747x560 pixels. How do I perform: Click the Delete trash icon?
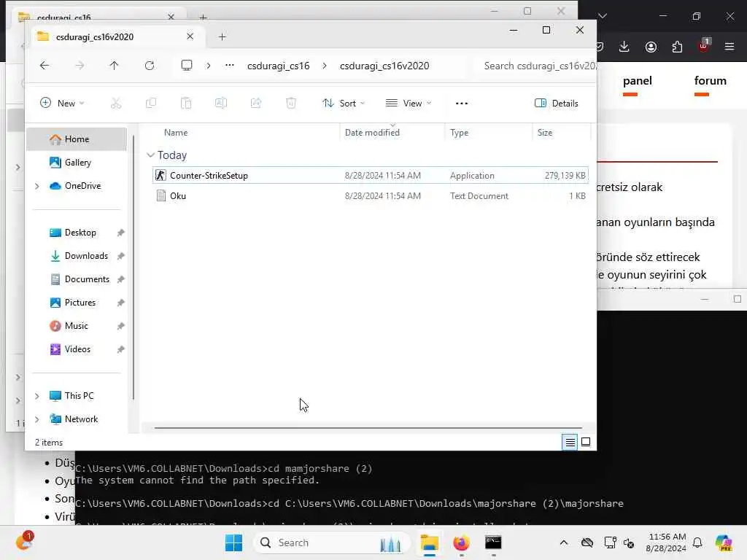[291, 104]
